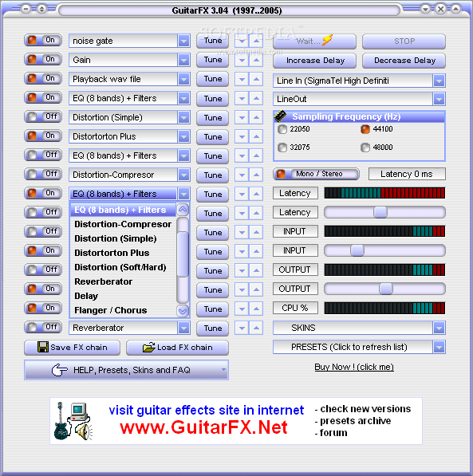473x476 pixels.
Task: Choose Distortorton Plus from effect list
Action: point(123,253)
